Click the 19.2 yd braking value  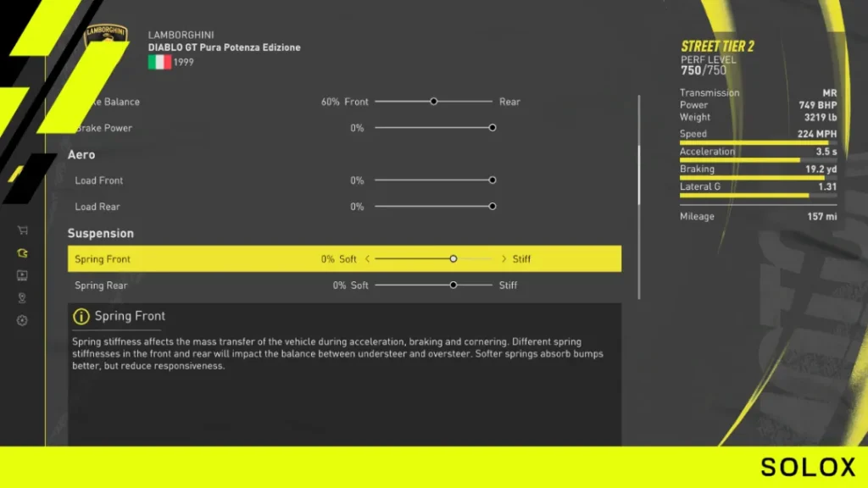point(821,169)
